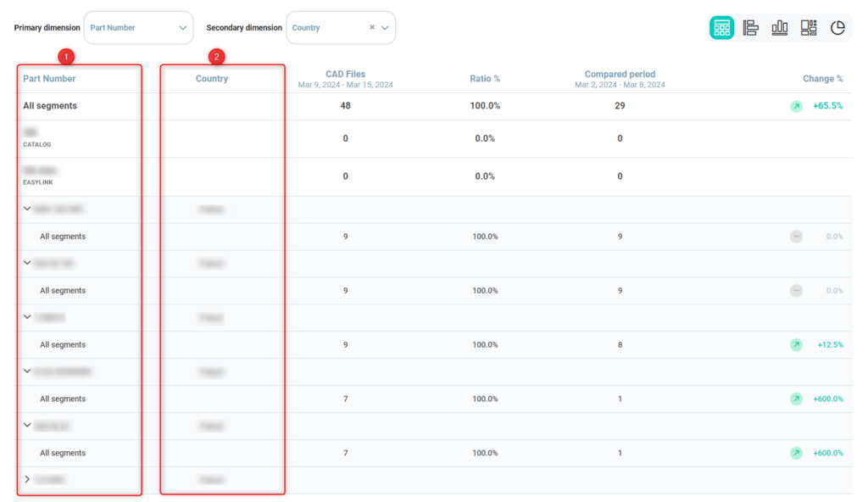The height and width of the screenshot is (502, 868).
Task: Sort by the CAD Files column header
Action: click(x=345, y=75)
